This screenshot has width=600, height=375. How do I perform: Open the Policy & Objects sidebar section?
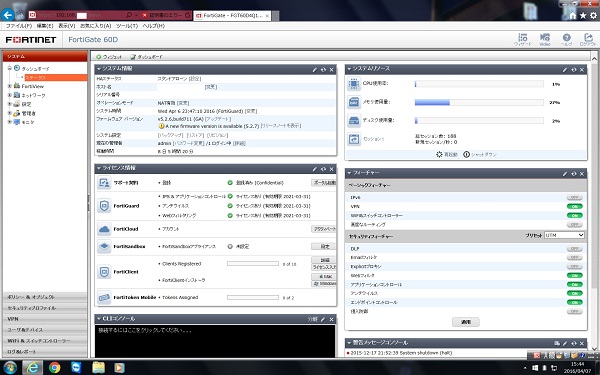point(45,297)
